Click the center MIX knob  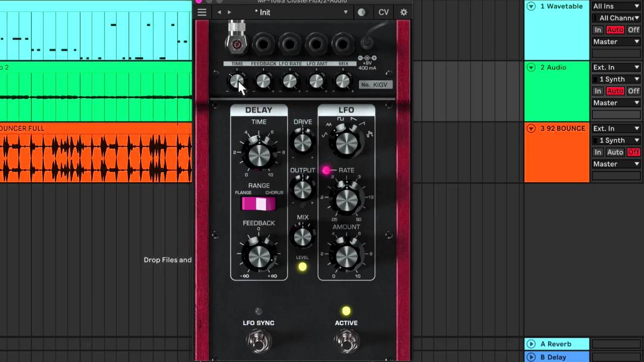(303, 236)
